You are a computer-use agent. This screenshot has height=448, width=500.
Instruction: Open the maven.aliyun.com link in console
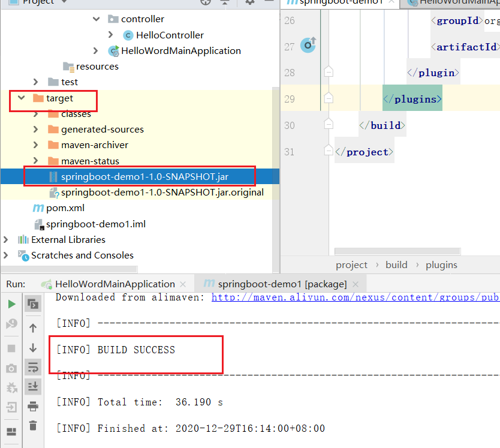point(356,297)
